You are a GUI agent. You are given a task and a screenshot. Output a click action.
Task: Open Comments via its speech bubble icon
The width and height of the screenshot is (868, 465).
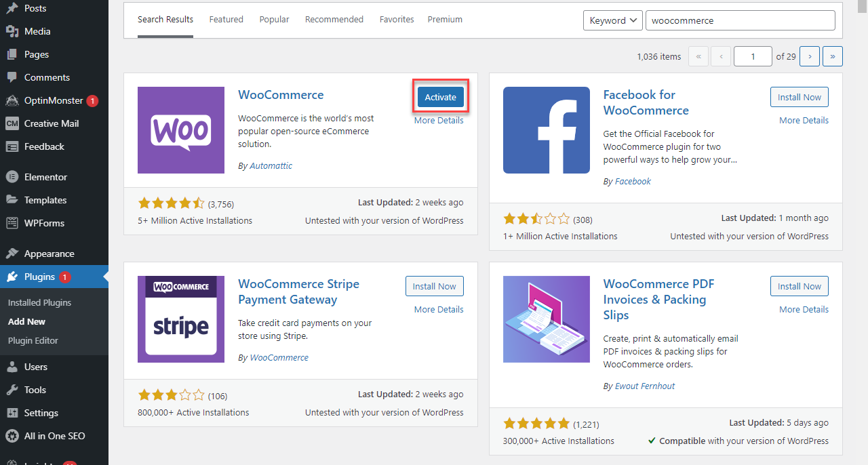12,77
